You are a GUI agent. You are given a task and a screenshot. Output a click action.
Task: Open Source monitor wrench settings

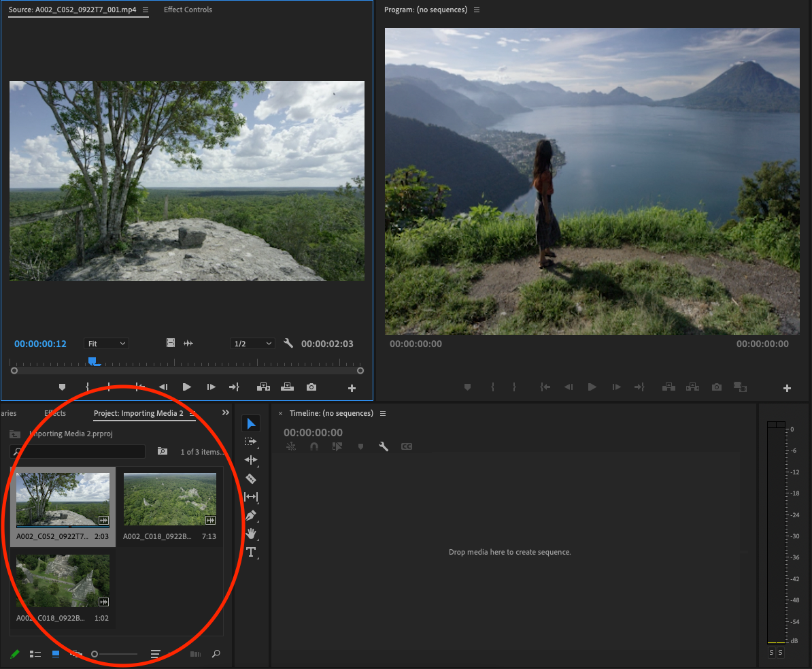pos(288,344)
